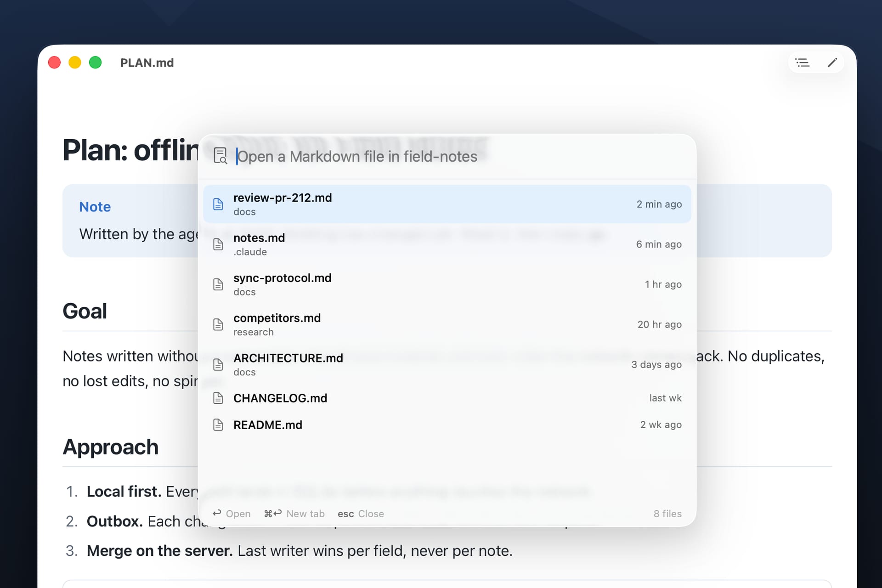
Task: Select sync-protocol.md in the file list
Action: click(x=447, y=284)
